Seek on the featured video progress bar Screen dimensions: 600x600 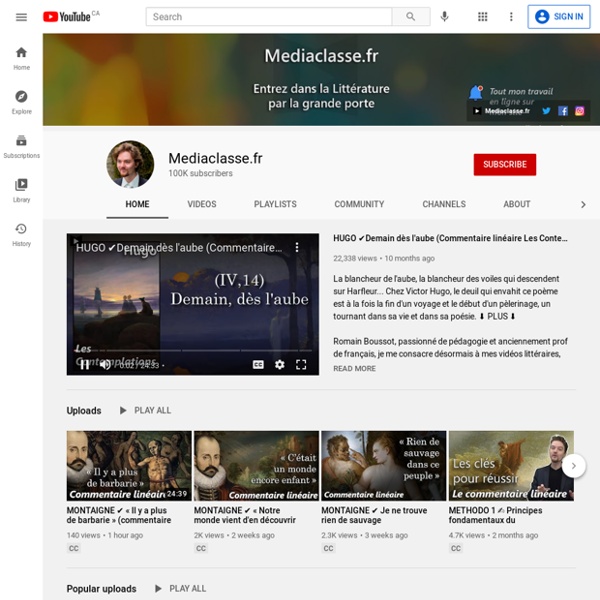click(x=193, y=350)
